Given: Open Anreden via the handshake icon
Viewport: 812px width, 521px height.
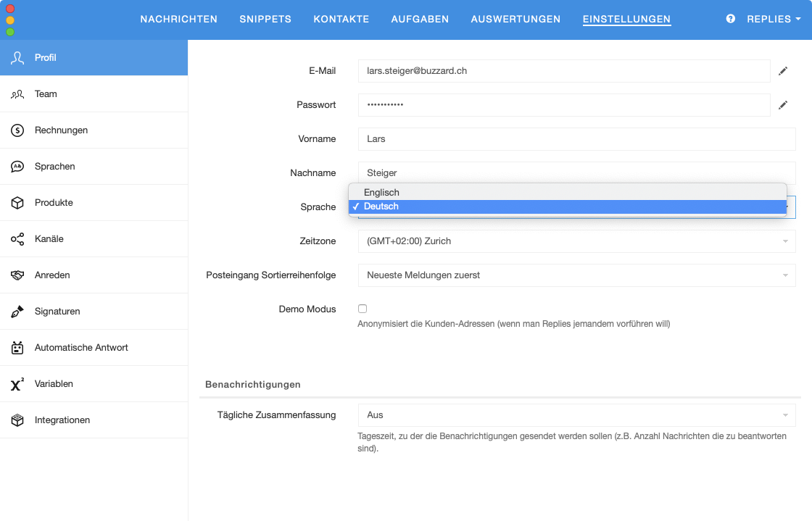Looking at the screenshot, I should (x=17, y=275).
